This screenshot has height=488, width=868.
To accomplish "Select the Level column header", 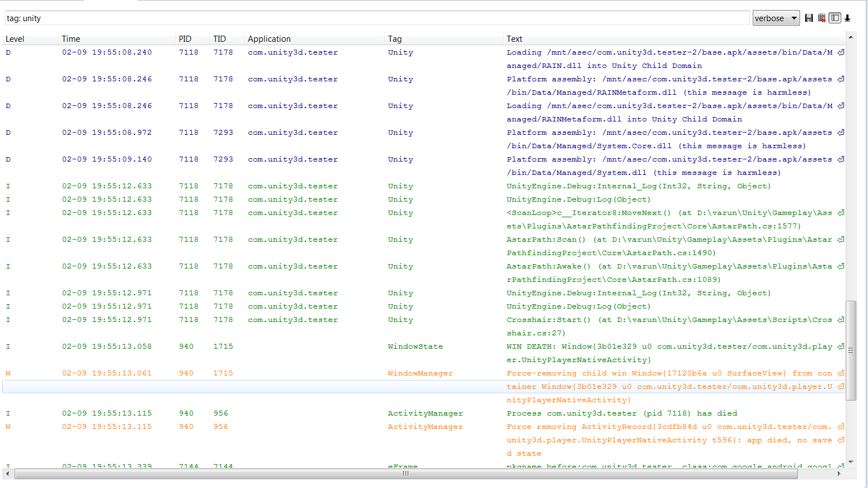I will (x=30, y=39).
